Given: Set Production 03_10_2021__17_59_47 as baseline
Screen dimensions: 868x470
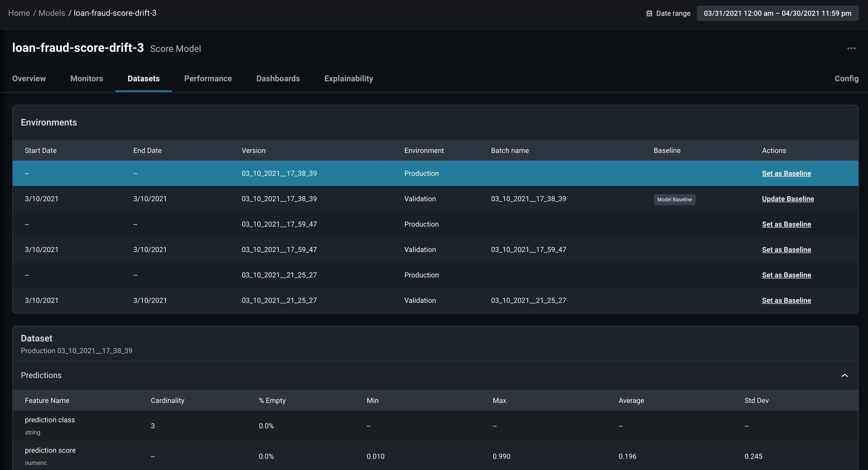Looking at the screenshot, I should point(786,224).
